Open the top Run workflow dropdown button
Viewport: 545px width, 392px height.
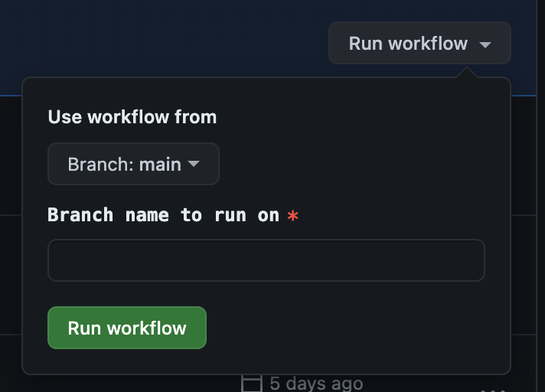coord(419,43)
